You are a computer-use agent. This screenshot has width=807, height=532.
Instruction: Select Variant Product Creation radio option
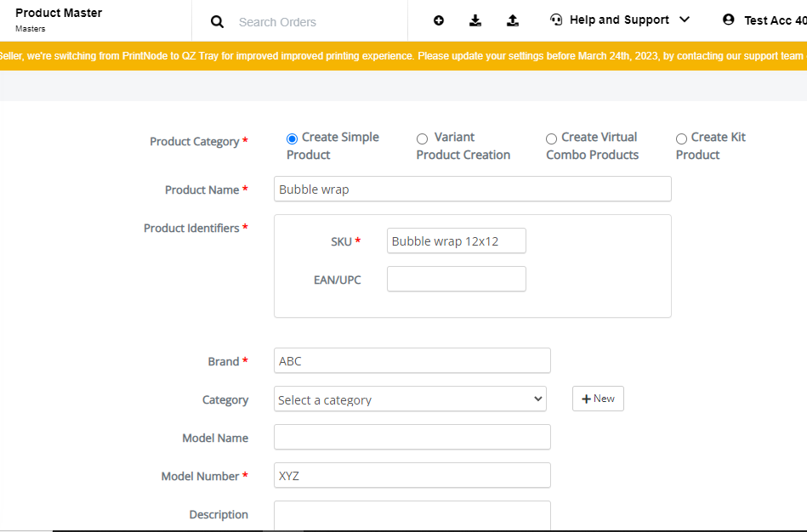coord(422,139)
